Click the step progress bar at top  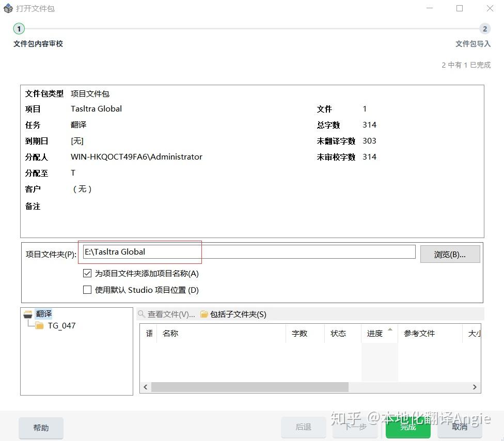(253, 29)
